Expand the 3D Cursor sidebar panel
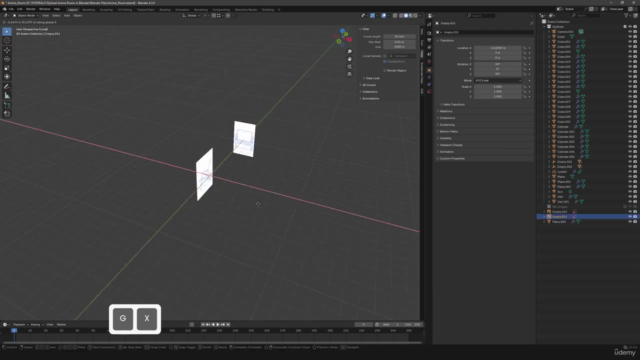This screenshot has width=640, height=360. coord(369,85)
